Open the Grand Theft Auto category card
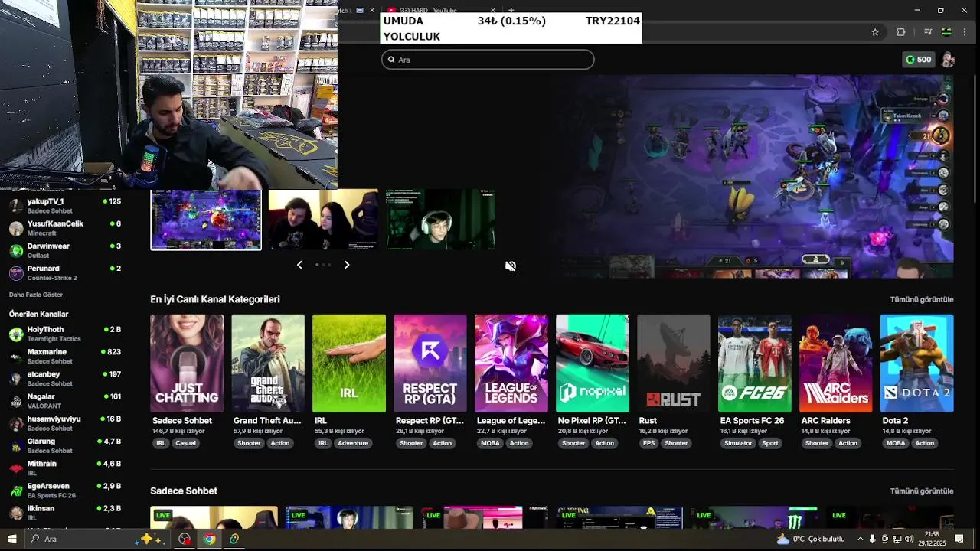The height and width of the screenshot is (551, 980). coord(268,364)
